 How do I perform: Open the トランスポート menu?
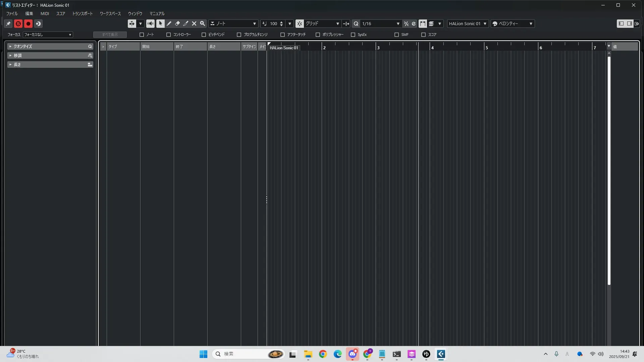[82, 13]
